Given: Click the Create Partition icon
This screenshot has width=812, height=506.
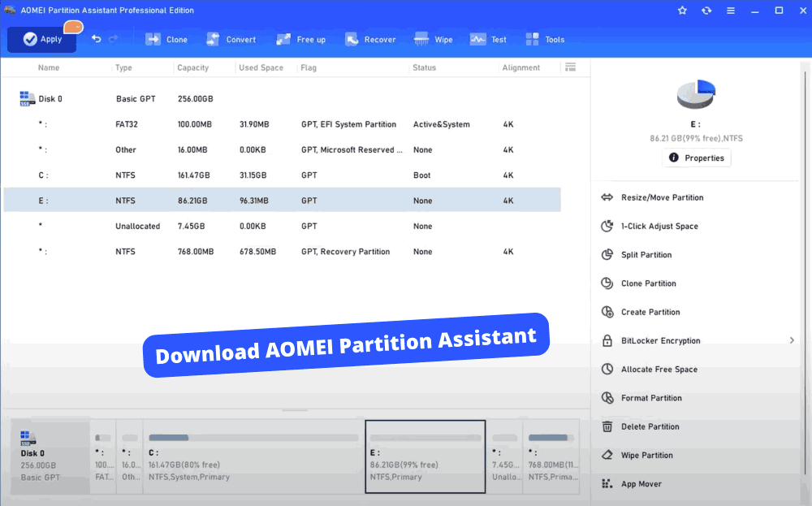Looking at the screenshot, I should pos(607,312).
